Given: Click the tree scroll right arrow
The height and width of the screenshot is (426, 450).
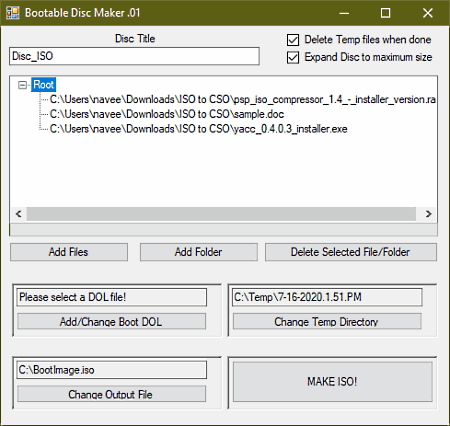Looking at the screenshot, I should click(x=428, y=214).
